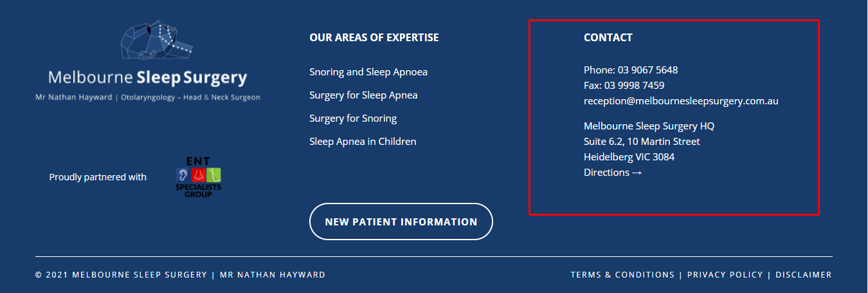Click the blue ear icon in ENT logo
Viewport: 868px width, 293px height.
[x=183, y=175]
